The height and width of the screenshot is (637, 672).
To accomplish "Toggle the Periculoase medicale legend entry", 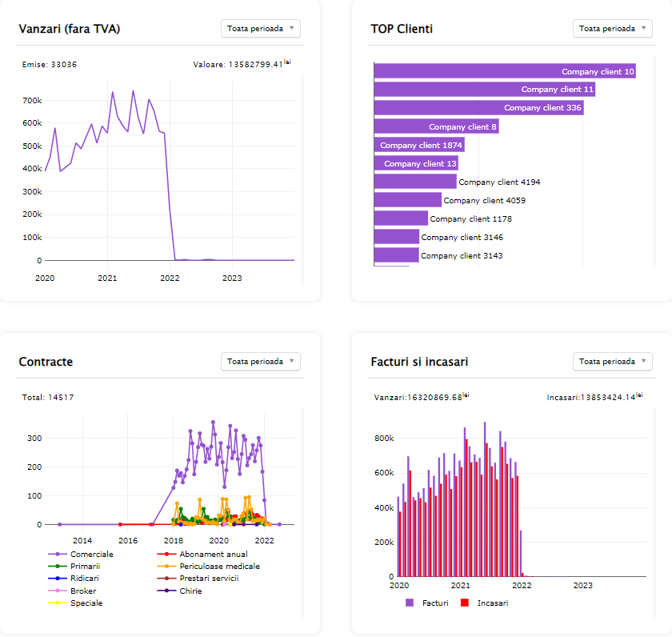I will point(219,566).
